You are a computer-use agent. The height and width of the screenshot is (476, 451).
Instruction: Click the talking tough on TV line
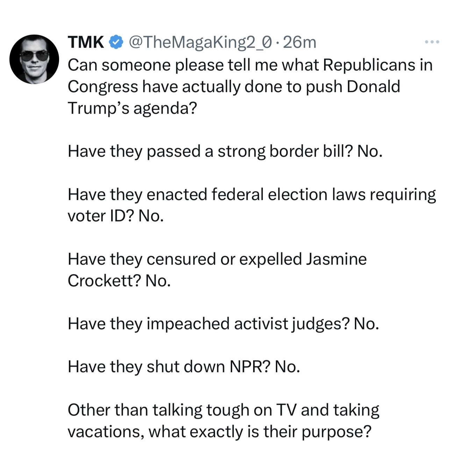223,410
